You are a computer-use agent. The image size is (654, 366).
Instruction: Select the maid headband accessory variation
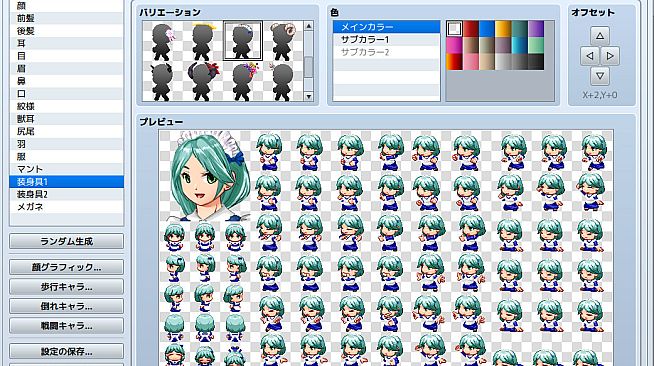tap(243, 41)
